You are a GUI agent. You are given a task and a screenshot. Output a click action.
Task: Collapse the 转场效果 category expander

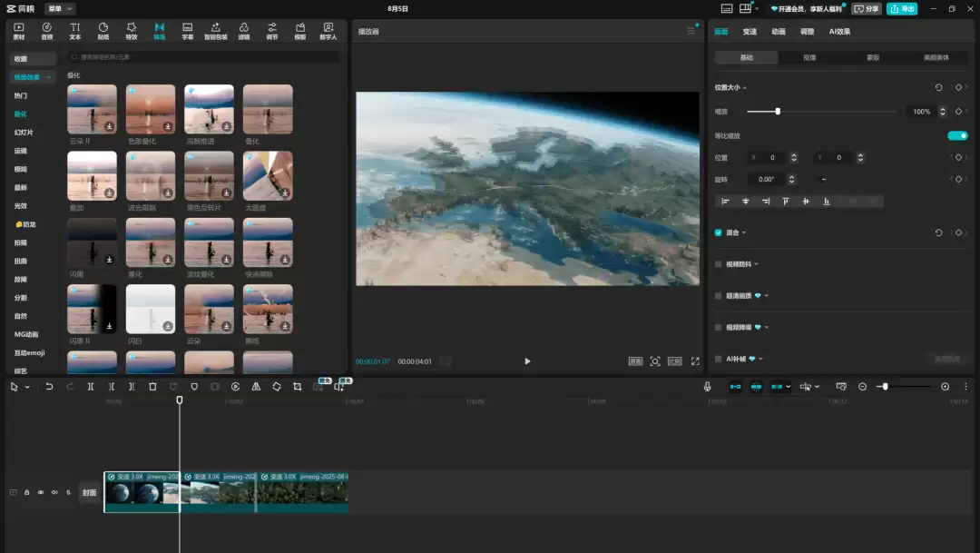(49, 77)
